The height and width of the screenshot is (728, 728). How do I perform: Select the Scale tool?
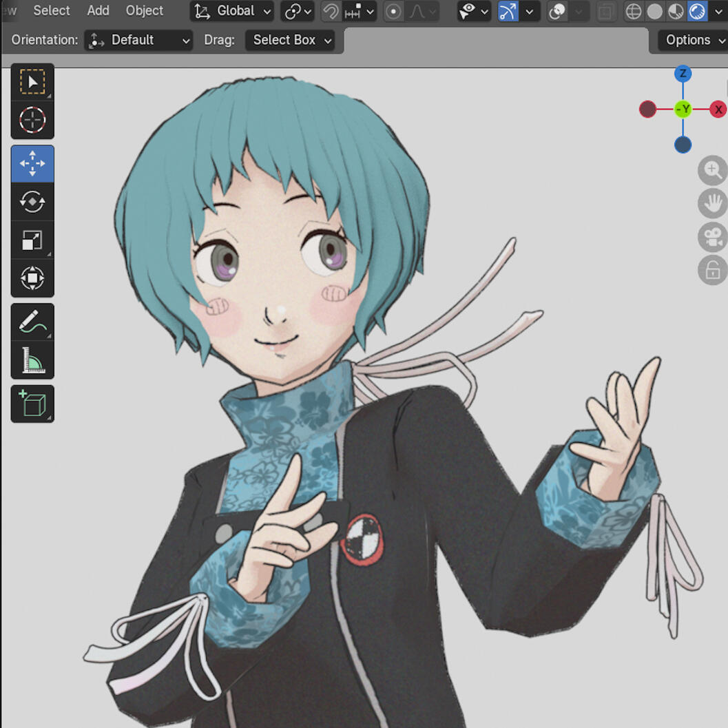click(32, 240)
